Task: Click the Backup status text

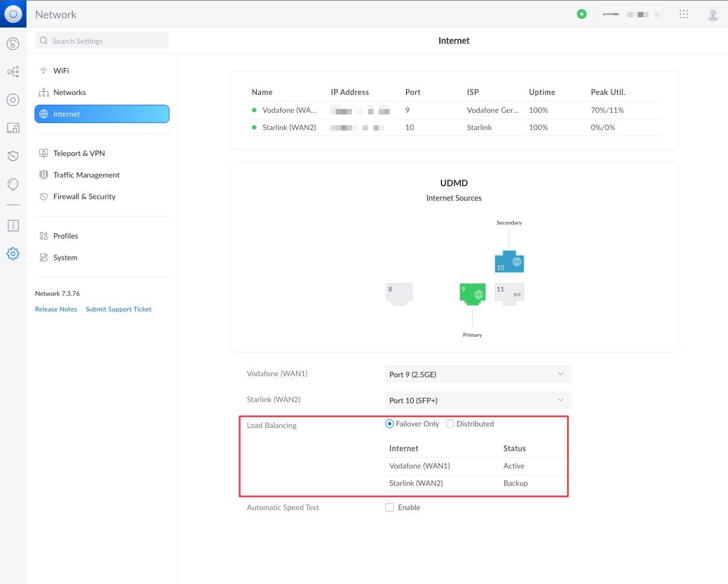Action: [515, 483]
